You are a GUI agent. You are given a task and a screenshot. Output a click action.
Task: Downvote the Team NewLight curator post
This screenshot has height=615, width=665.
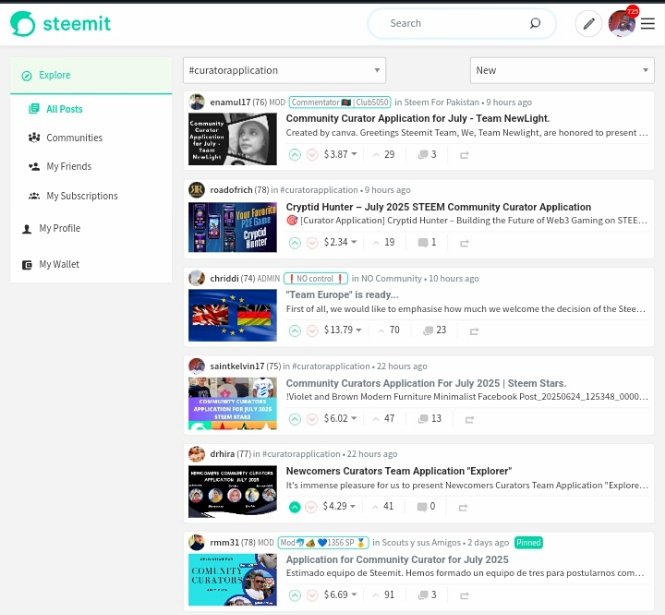(x=312, y=155)
